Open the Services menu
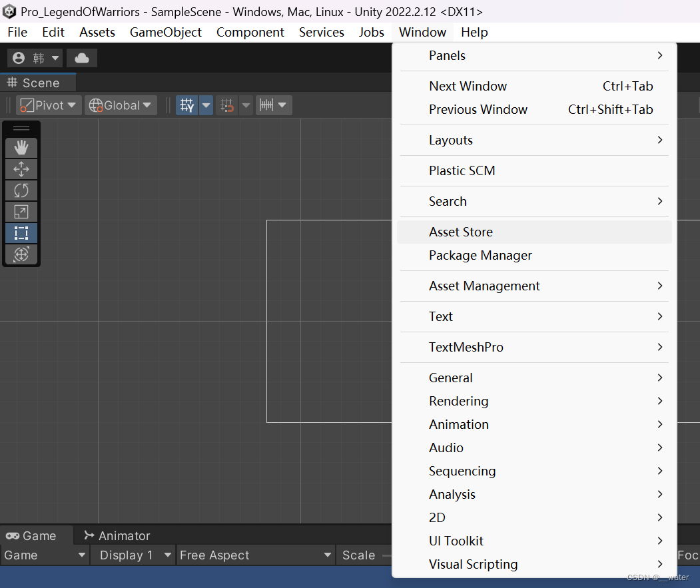The image size is (700, 588). [x=322, y=32]
